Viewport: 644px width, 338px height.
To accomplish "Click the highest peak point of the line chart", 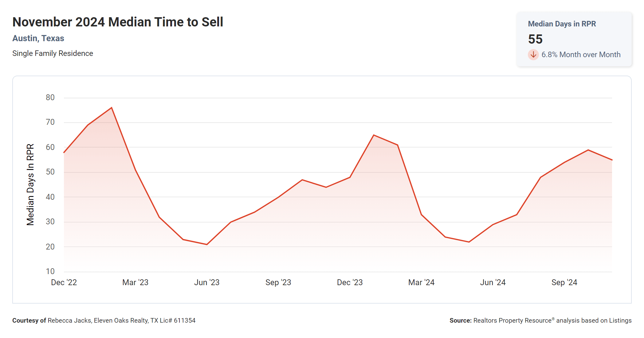I will tap(112, 108).
